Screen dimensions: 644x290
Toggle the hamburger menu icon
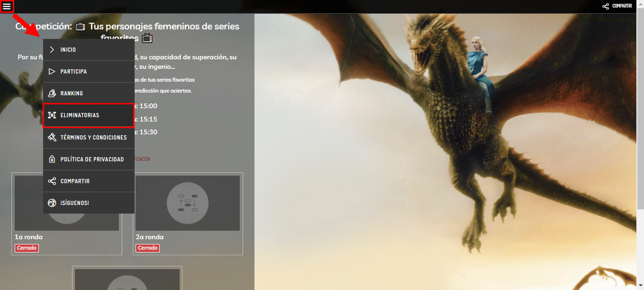click(7, 6)
